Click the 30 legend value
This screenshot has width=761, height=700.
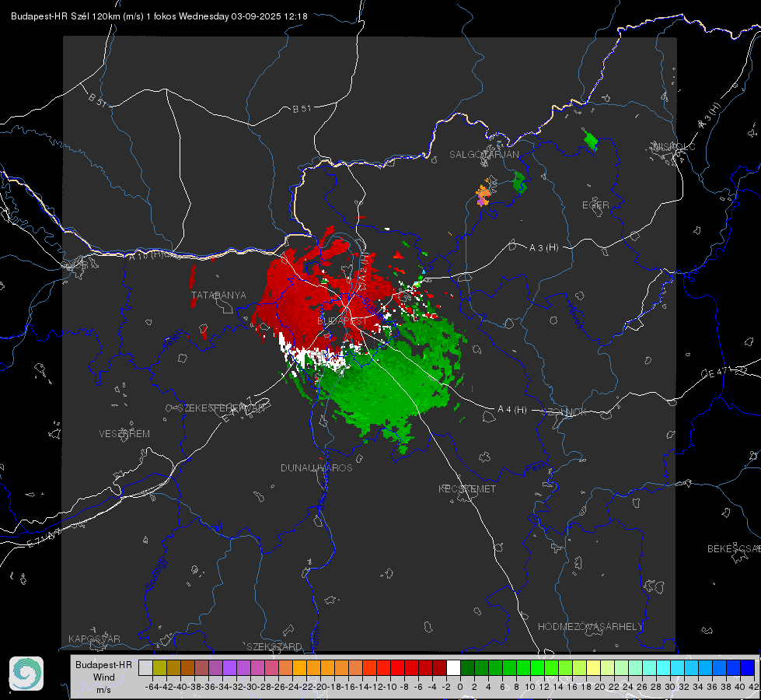click(670, 687)
